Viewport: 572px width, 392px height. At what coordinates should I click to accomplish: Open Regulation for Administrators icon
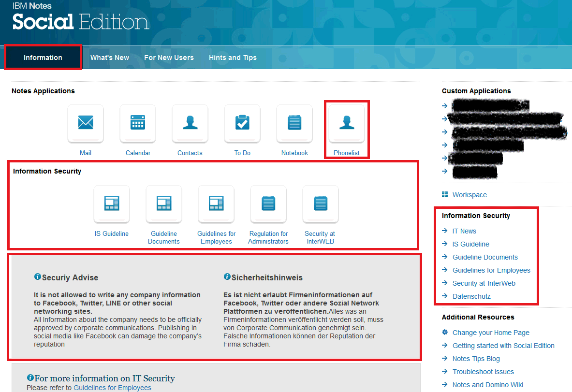[x=268, y=203]
